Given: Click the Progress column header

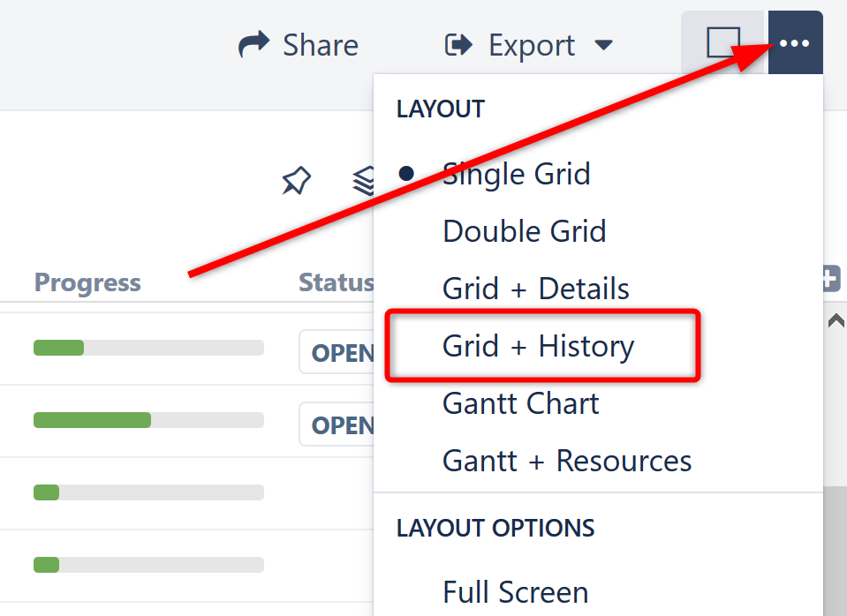Looking at the screenshot, I should (87, 282).
